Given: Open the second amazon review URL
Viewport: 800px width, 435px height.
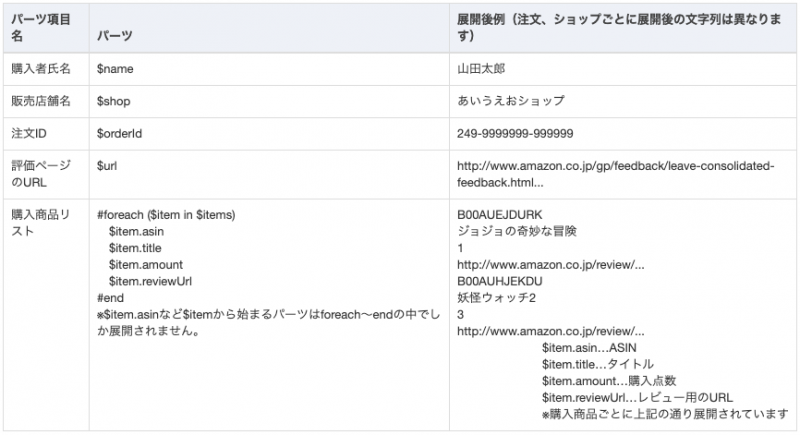Looking at the screenshot, I should click(x=551, y=331).
